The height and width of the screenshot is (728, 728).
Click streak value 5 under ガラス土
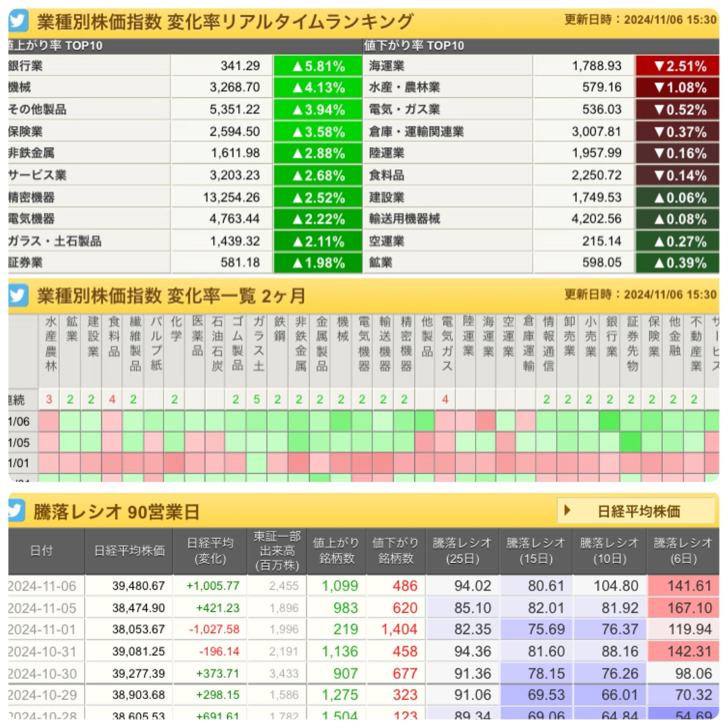pos(257,399)
